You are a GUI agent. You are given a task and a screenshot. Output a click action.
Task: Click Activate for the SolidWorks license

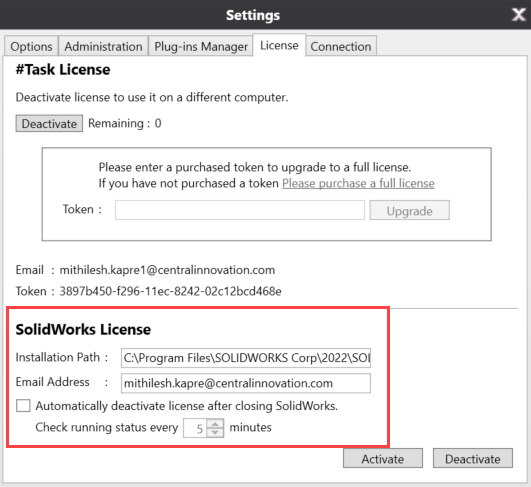[x=383, y=459]
